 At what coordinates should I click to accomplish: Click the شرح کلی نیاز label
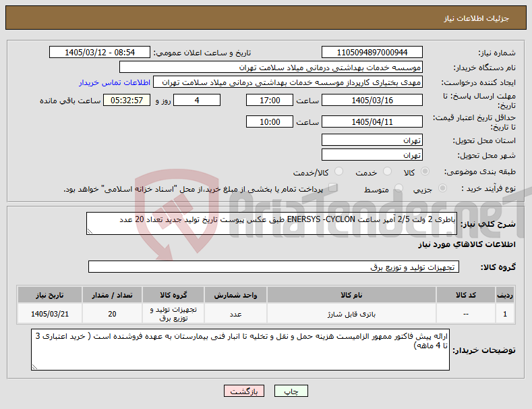(488, 224)
